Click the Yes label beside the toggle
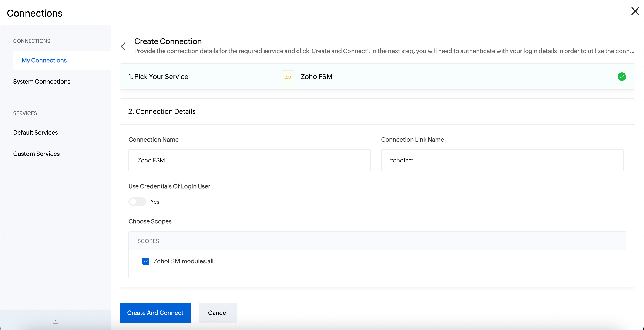The height and width of the screenshot is (330, 644). pos(155,202)
